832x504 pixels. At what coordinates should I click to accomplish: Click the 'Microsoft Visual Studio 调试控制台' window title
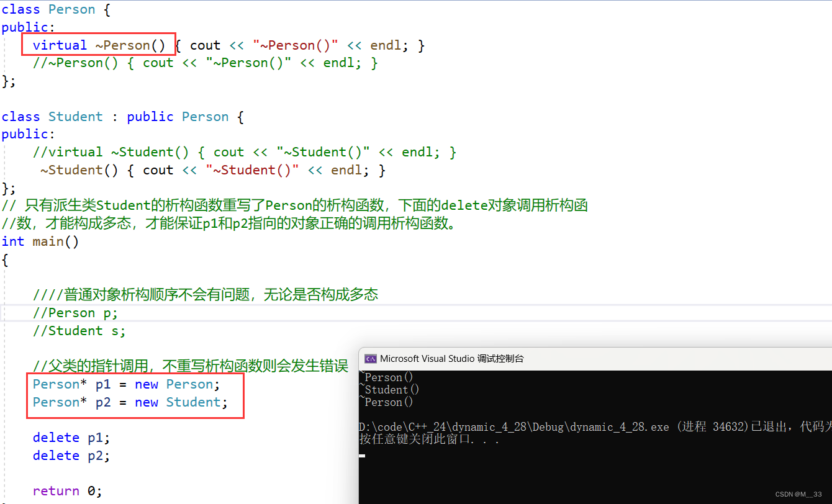coord(452,359)
